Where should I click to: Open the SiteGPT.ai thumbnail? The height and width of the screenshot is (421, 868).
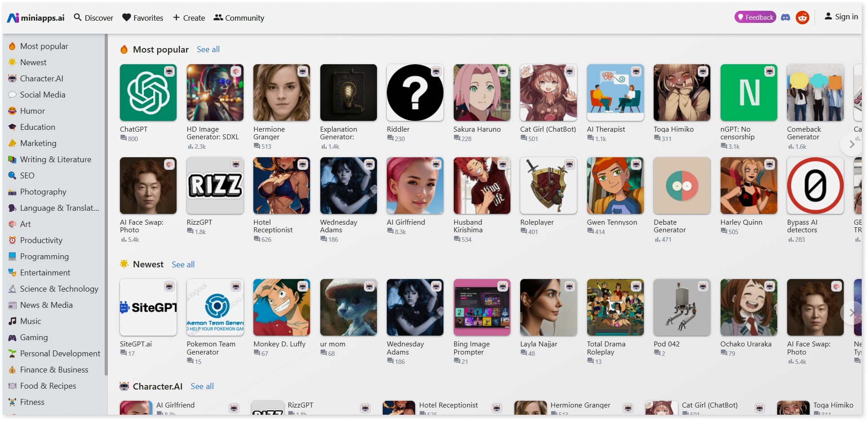(148, 307)
